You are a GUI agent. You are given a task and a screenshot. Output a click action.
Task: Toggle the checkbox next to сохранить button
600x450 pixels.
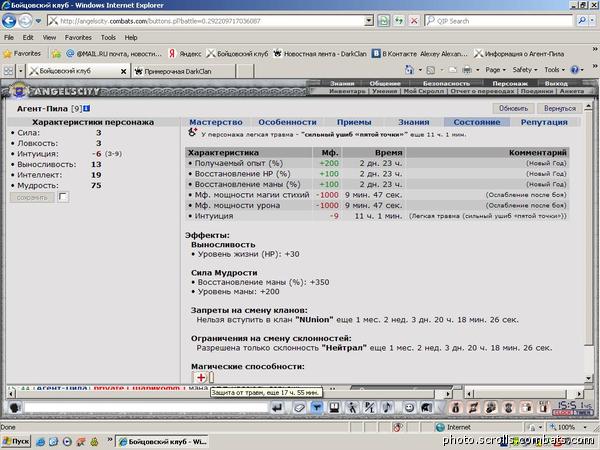(63, 197)
